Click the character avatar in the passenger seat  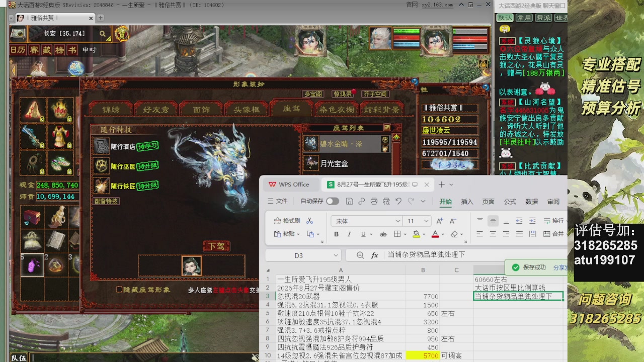tap(192, 266)
